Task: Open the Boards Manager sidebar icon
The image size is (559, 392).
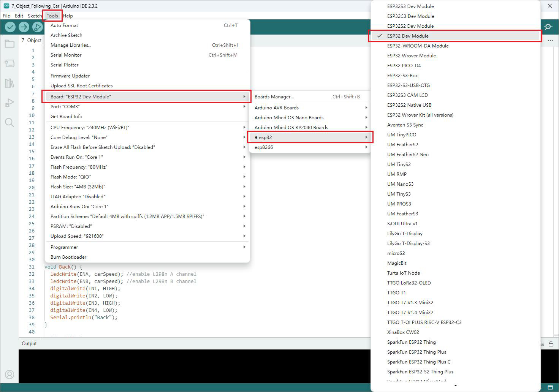Action: pos(10,63)
